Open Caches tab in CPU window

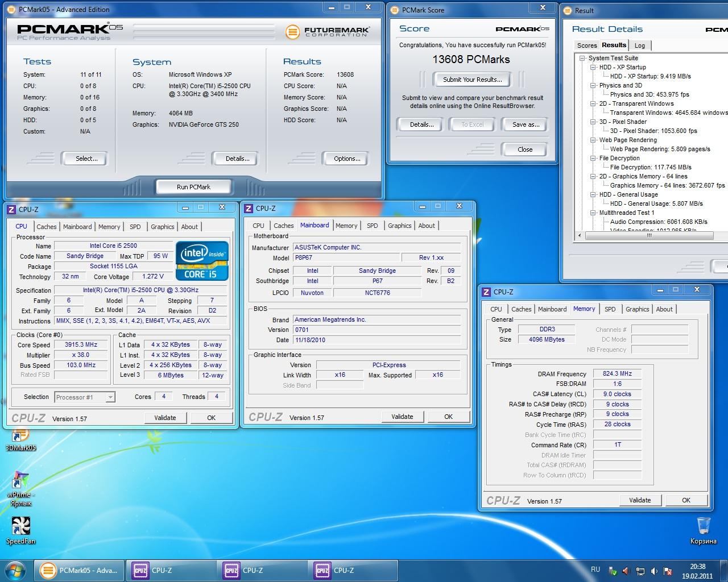[47, 227]
